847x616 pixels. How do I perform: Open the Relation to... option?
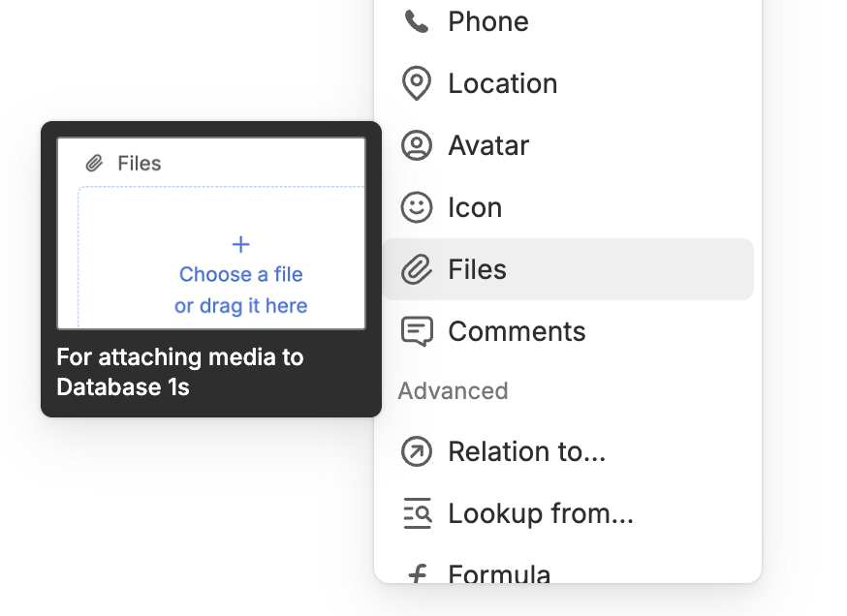coord(568,451)
